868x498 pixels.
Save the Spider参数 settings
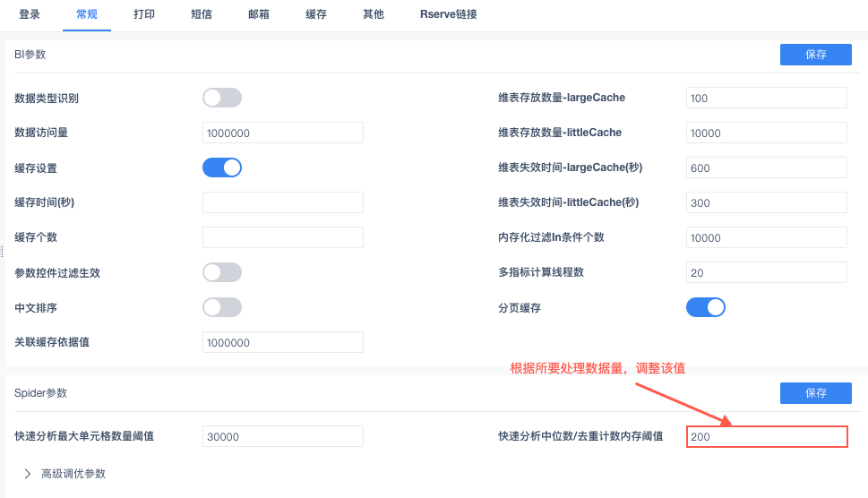pyautogui.click(x=815, y=393)
